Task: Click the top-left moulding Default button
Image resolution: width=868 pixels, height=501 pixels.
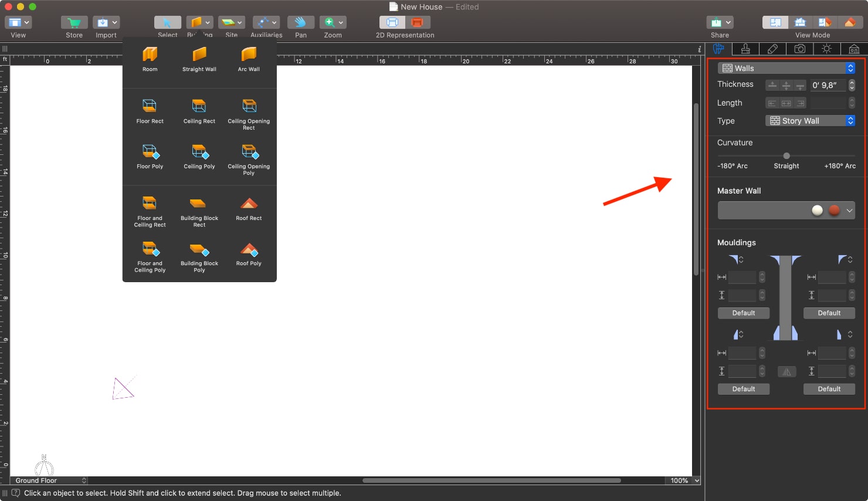Action: click(743, 313)
